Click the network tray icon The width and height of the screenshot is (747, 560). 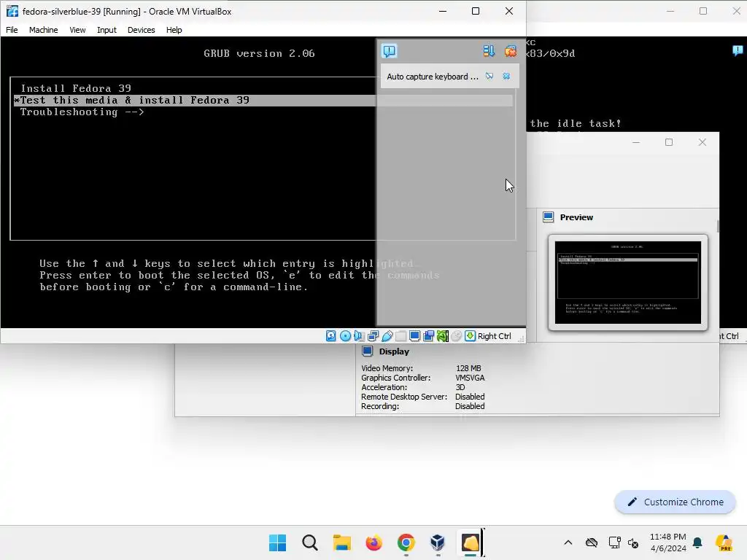614,542
